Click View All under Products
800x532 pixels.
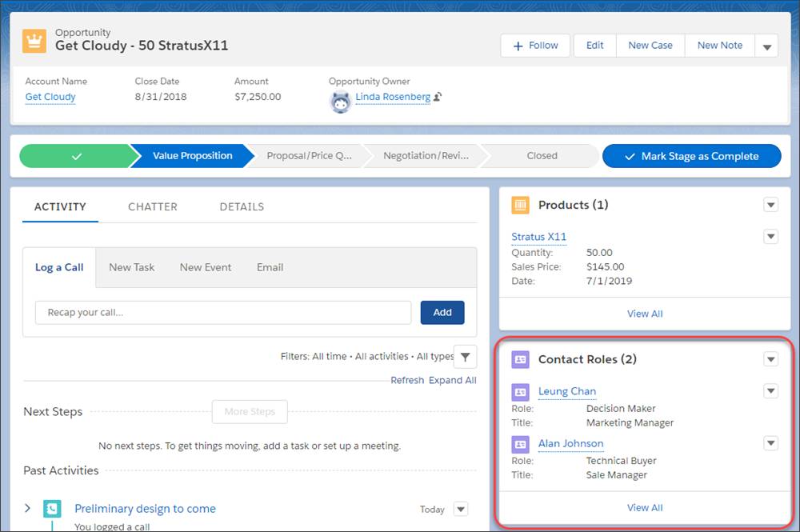[x=645, y=314]
